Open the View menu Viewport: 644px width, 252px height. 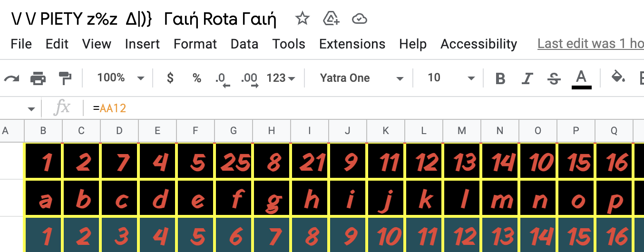click(97, 44)
